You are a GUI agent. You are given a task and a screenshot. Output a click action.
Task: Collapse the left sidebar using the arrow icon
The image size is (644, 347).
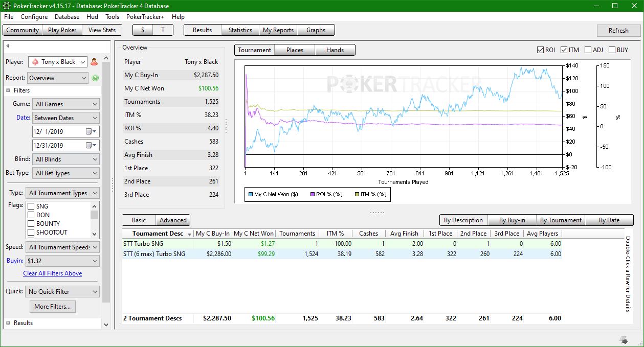click(8, 46)
